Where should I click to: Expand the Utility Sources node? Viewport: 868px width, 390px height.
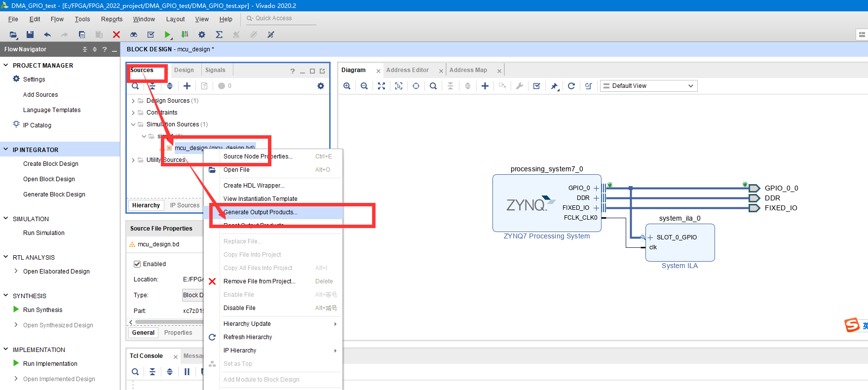[133, 160]
